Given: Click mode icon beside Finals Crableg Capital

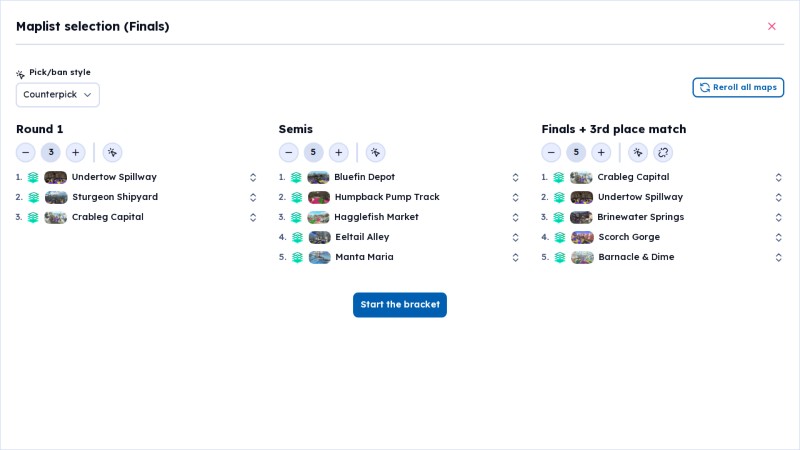Looking at the screenshot, I should tap(559, 177).
